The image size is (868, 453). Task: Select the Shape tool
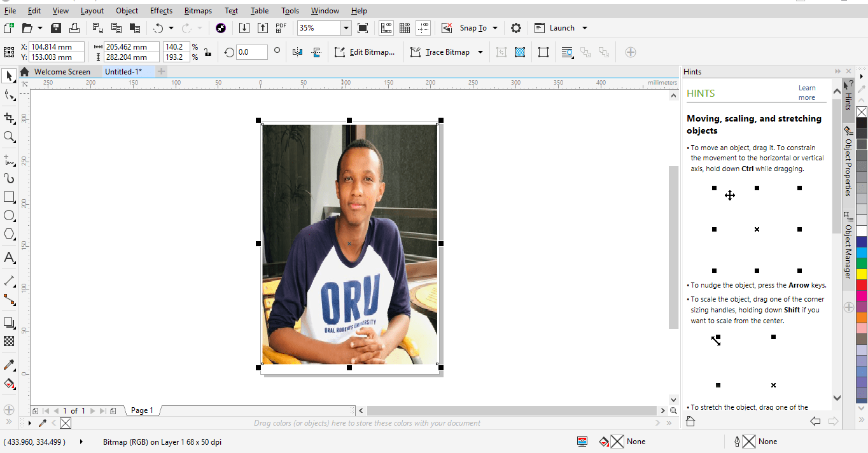[9, 96]
